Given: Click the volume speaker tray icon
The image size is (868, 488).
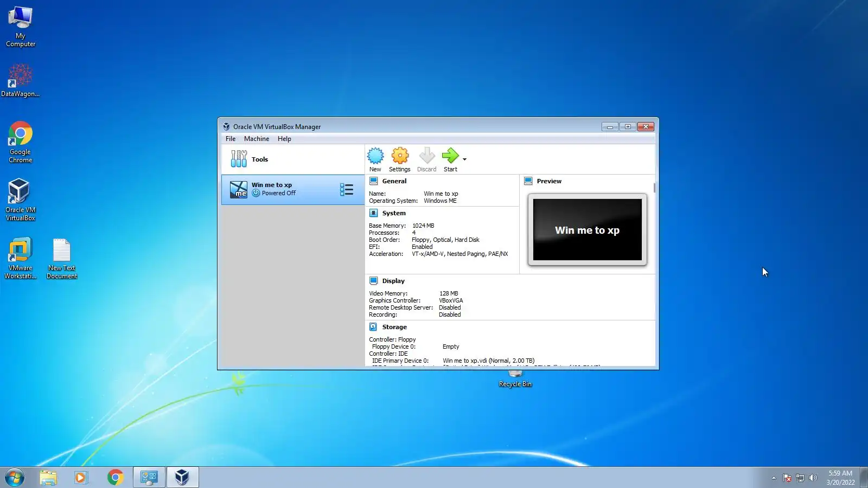Looking at the screenshot, I should click(x=813, y=478).
